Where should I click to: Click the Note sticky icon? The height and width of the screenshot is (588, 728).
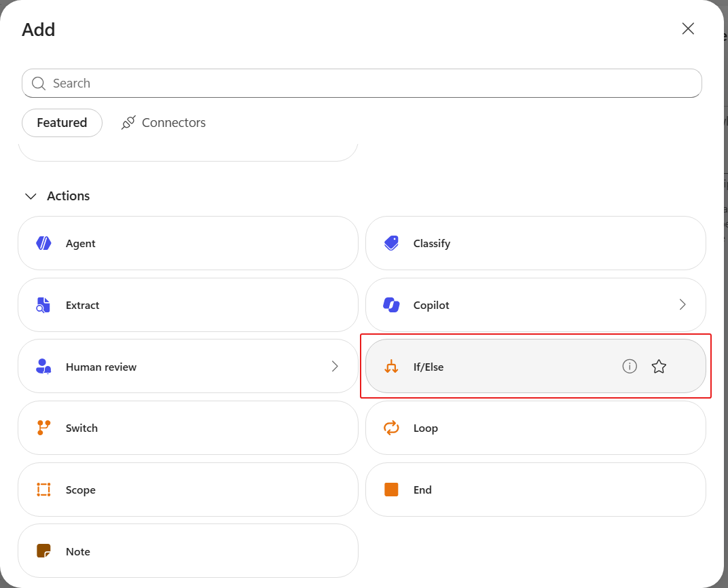click(x=43, y=551)
